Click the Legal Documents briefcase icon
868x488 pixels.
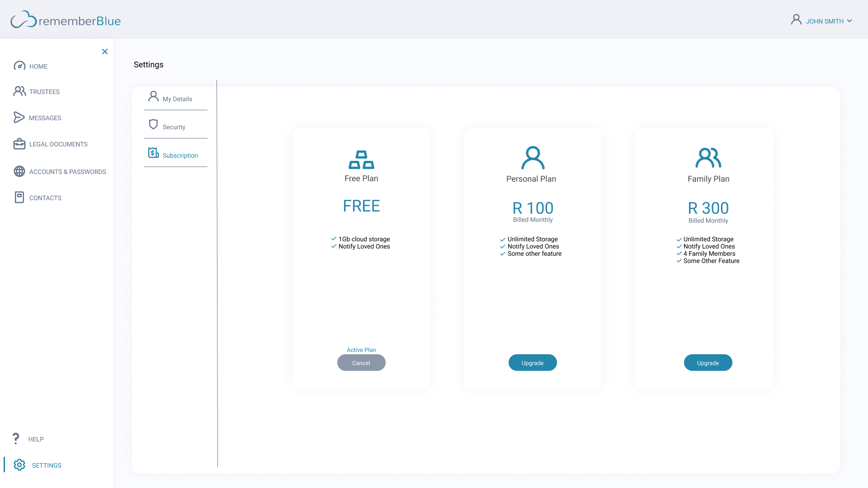click(x=19, y=144)
